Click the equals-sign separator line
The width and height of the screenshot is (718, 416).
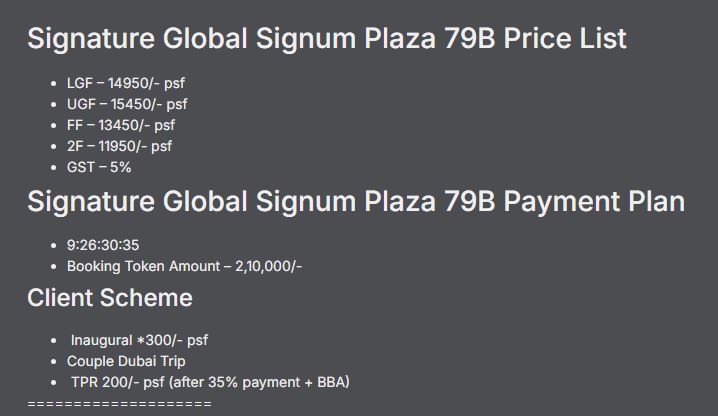120,404
